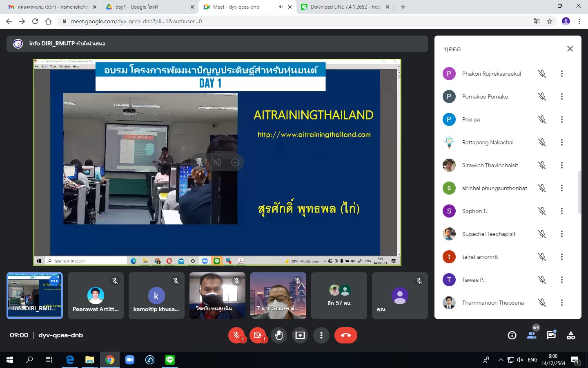588x368 pixels.
Task: Bookmark this page with the star icon
Action: click(x=550, y=21)
